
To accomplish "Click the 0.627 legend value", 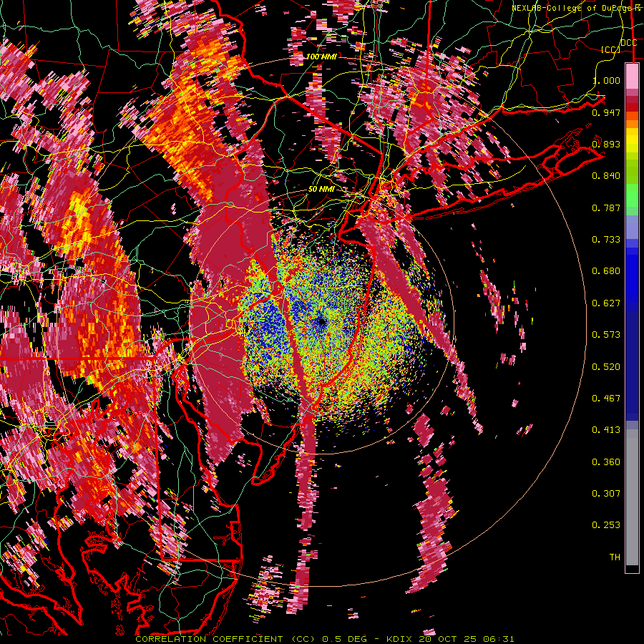I will click(x=606, y=303).
